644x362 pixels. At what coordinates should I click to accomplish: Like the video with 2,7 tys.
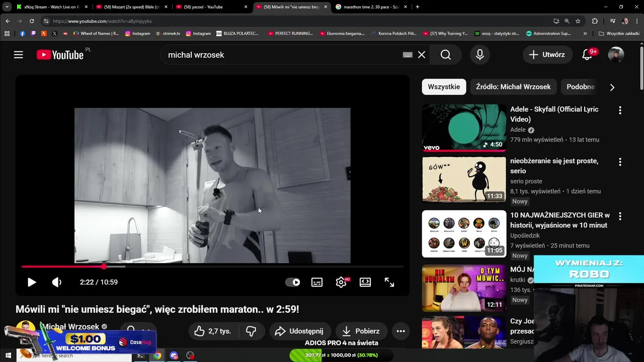pos(213,331)
